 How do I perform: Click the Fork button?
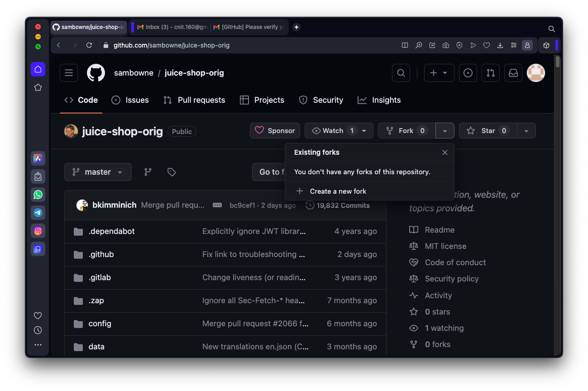[x=407, y=131]
